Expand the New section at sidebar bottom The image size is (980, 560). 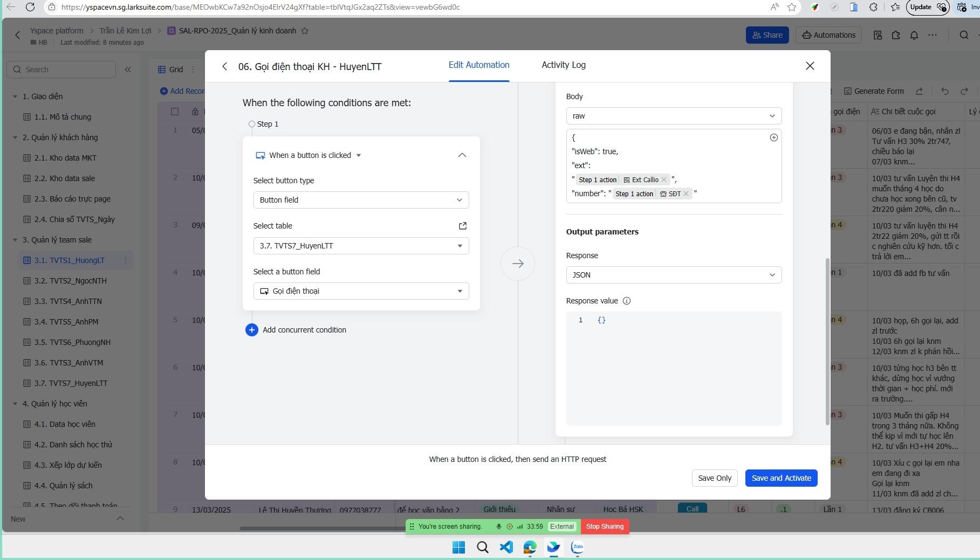(x=120, y=518)
